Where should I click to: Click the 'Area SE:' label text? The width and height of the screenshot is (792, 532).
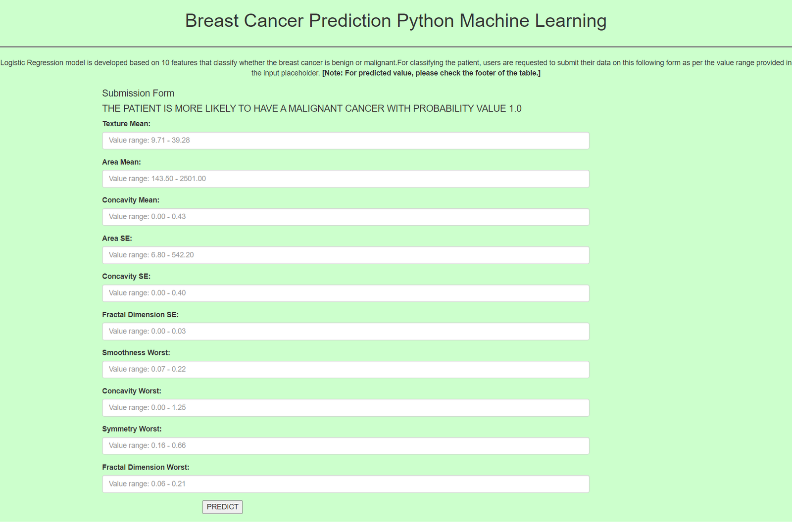117,239
